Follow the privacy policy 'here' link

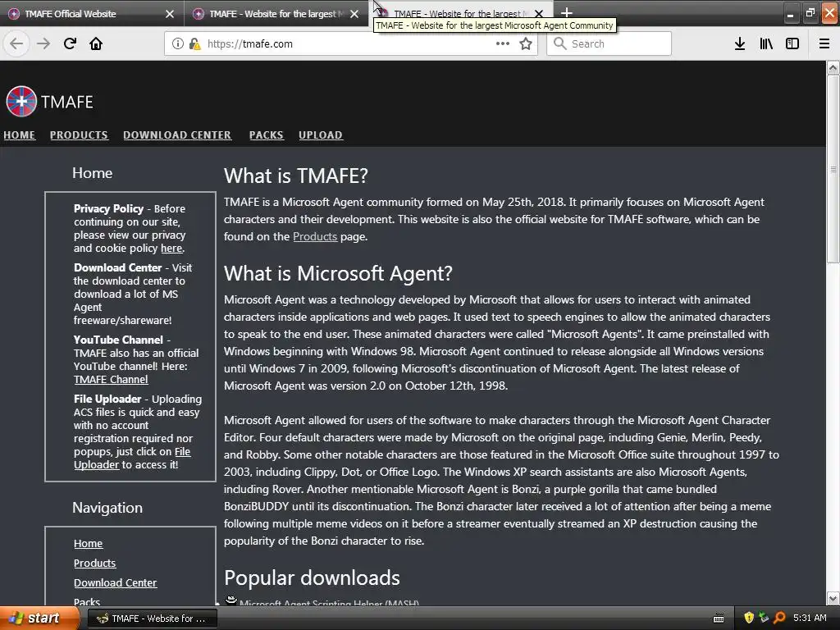[171, 248]
